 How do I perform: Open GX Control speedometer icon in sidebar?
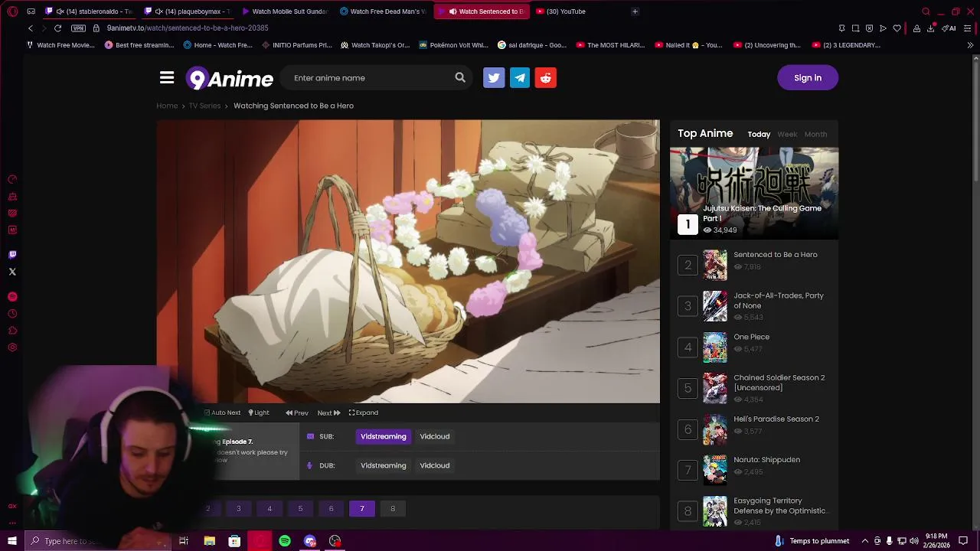(x=12, y=180)
